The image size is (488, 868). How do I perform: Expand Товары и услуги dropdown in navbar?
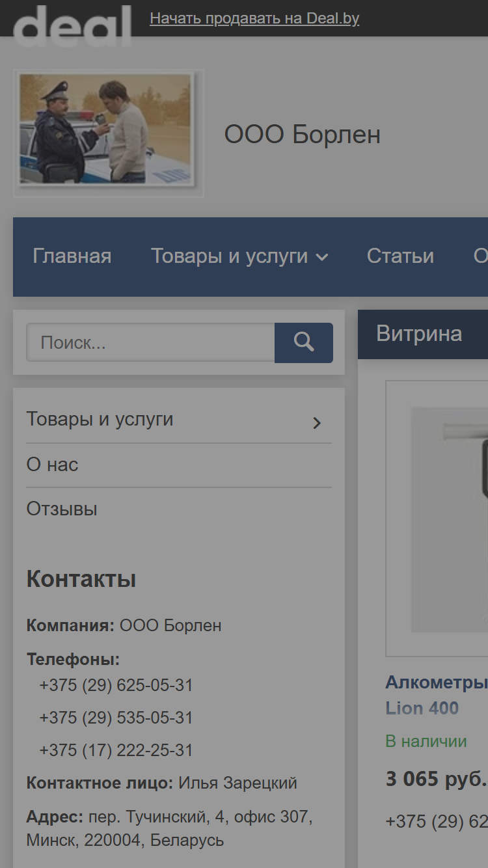pyautogui.click(x=239, y=256)
